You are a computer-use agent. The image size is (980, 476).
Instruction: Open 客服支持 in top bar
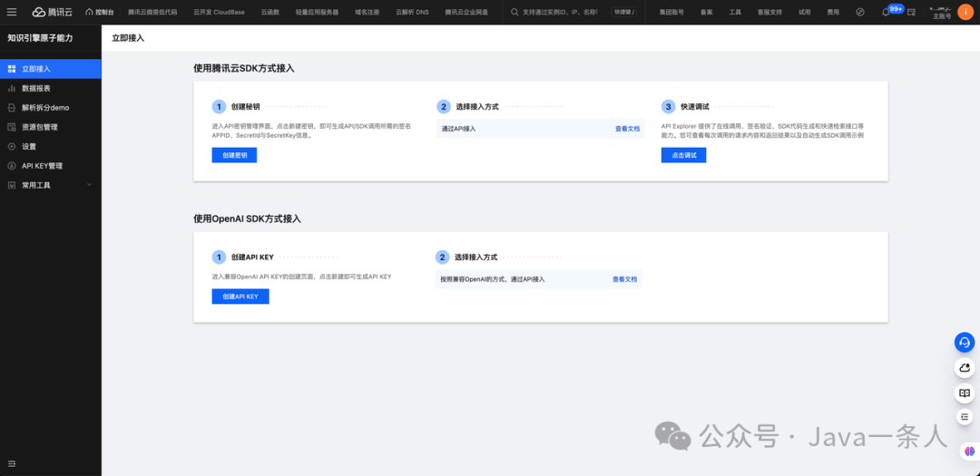coord(769,12)
